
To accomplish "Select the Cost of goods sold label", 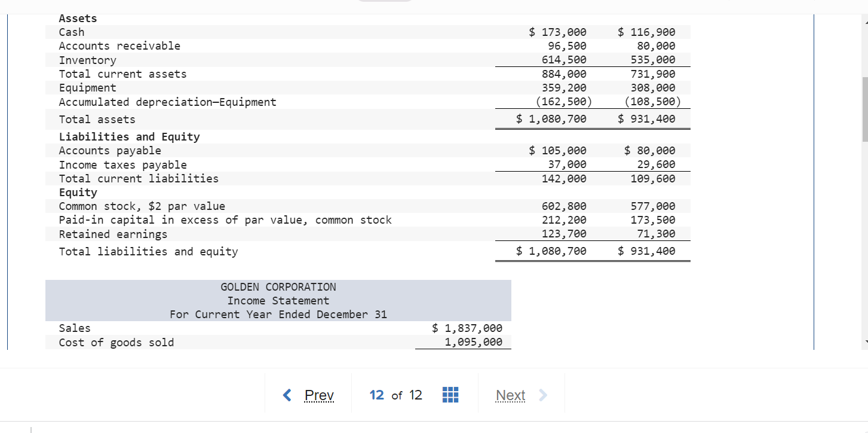I will (x=116, y=343).
